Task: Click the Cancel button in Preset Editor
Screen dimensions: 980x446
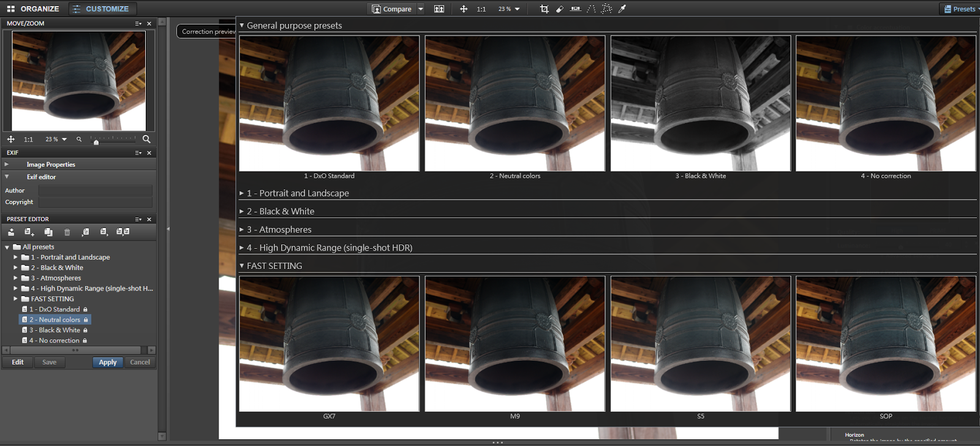Action: click(x=140, y=362)
